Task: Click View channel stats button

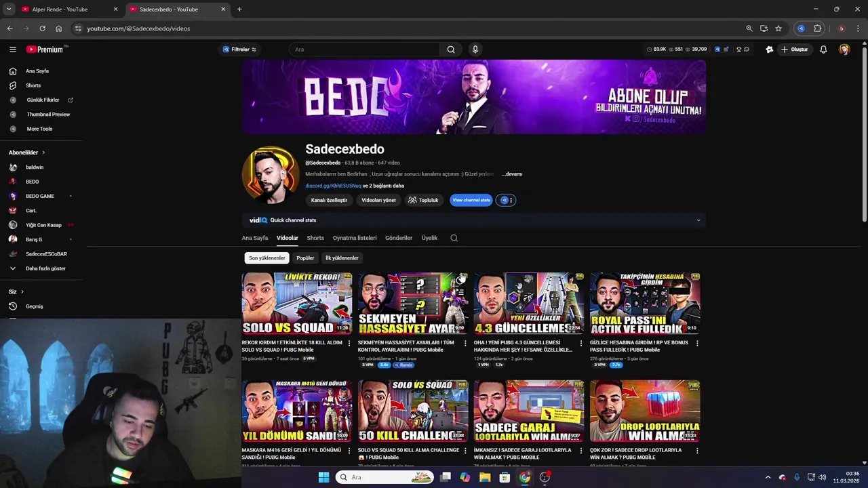Action: (471, 200)
